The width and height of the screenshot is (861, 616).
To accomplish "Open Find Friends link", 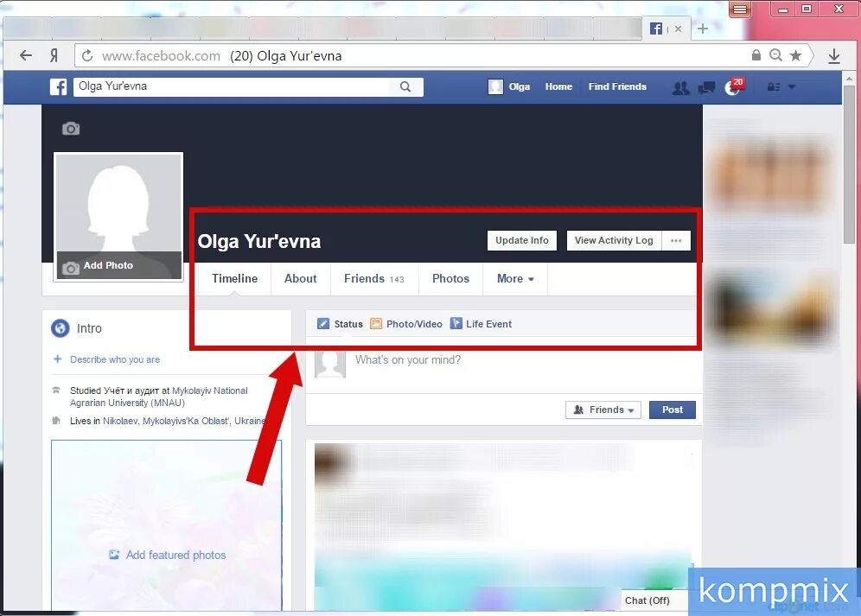I will click(617, 86).
